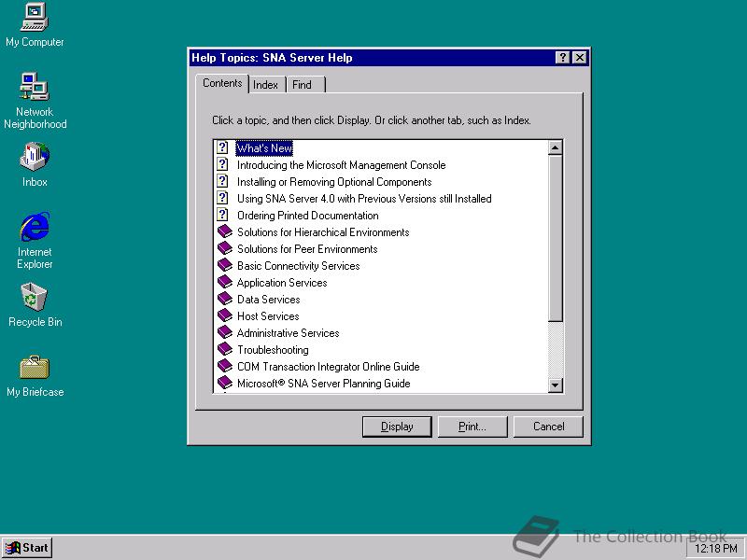Click the book icon beside COM Transaction Integrator Online Guide
The height and width of the screenshot is (560, 747).
click(225, 366)
